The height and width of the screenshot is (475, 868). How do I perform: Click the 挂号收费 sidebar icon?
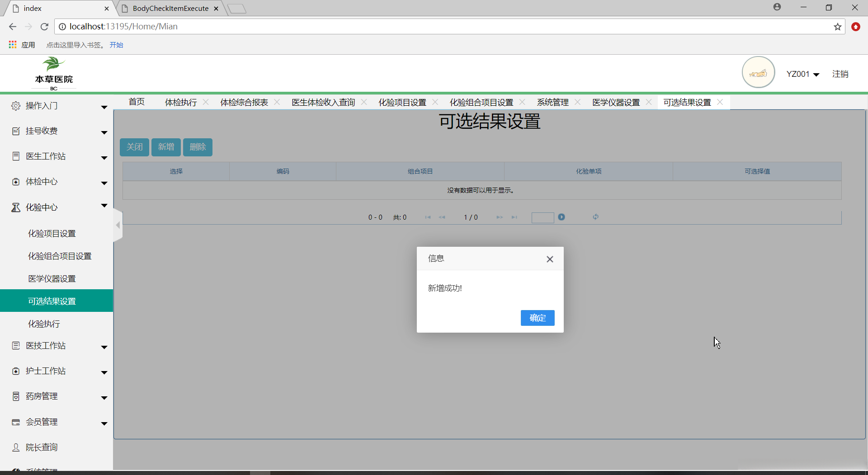click(x=16, y=131)
